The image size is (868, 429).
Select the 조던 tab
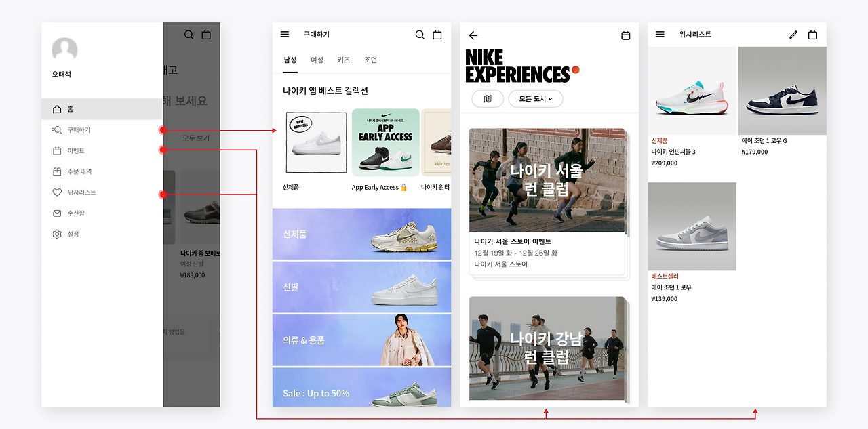[370, 60]
